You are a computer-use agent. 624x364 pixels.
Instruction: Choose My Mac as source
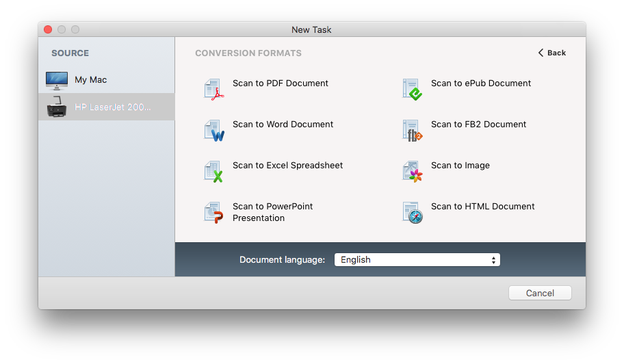pos(91,80)
